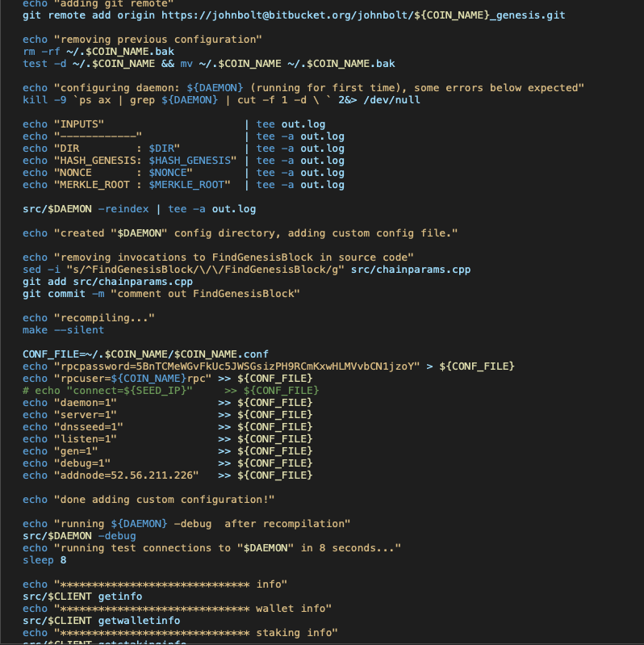Click the 'src/$DAEMON -debug' line
Viewport: 644px width, 645px height.
click(79, 536)
